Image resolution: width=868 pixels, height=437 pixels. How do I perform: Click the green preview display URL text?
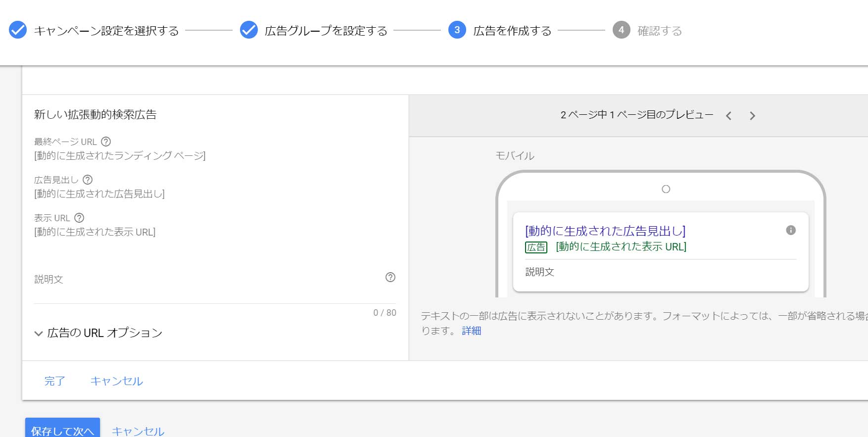point(621,246)
